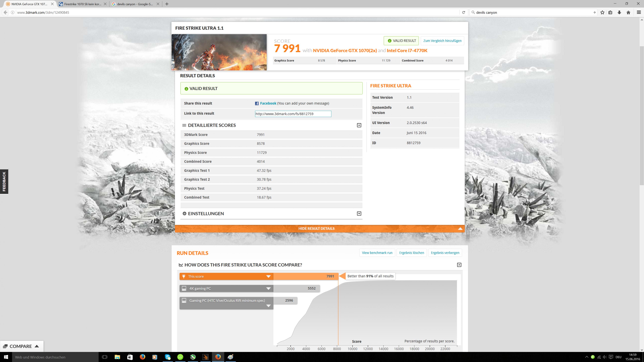Open Windows Store from the taskbar

tap(130, 357)
